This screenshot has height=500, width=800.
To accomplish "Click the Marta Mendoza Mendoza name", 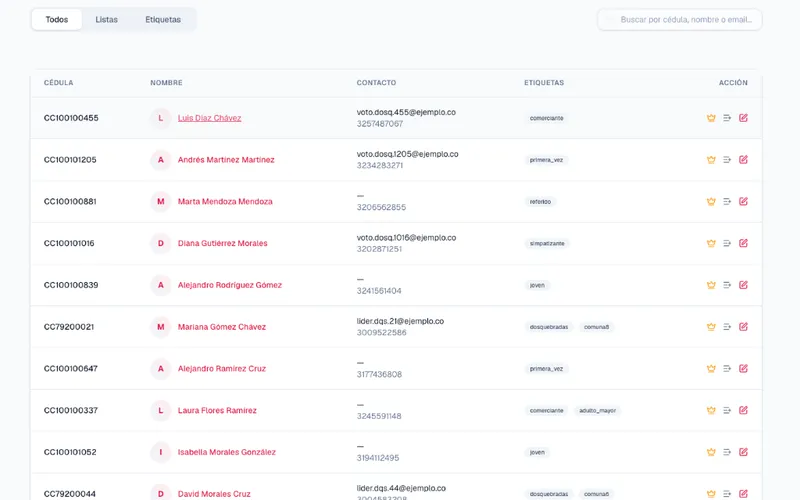I will coord(225,202).
